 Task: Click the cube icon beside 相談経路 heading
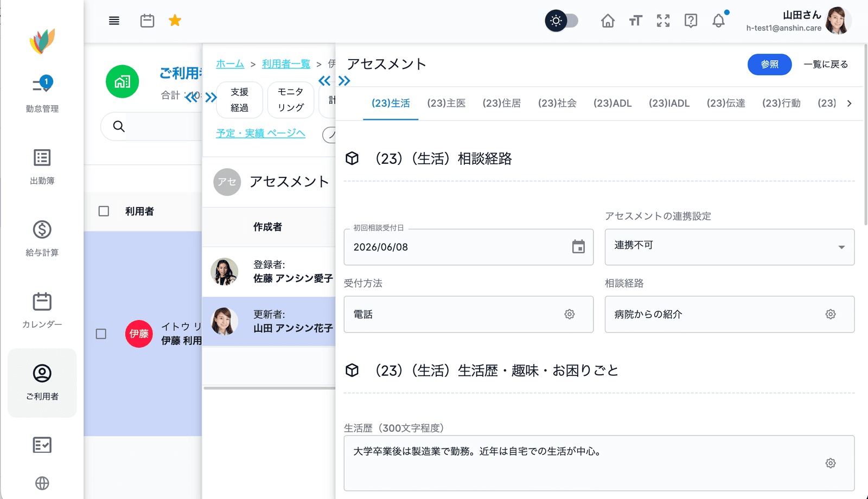[352, 158]
